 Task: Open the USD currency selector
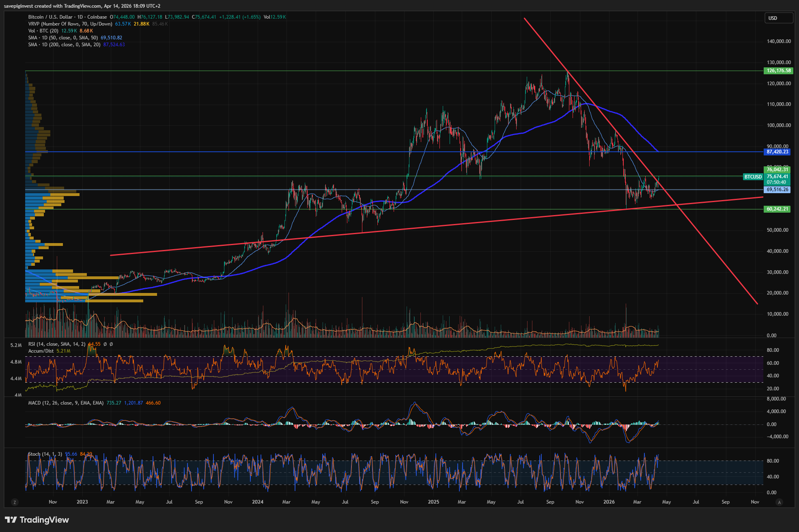tap(778, 18)
